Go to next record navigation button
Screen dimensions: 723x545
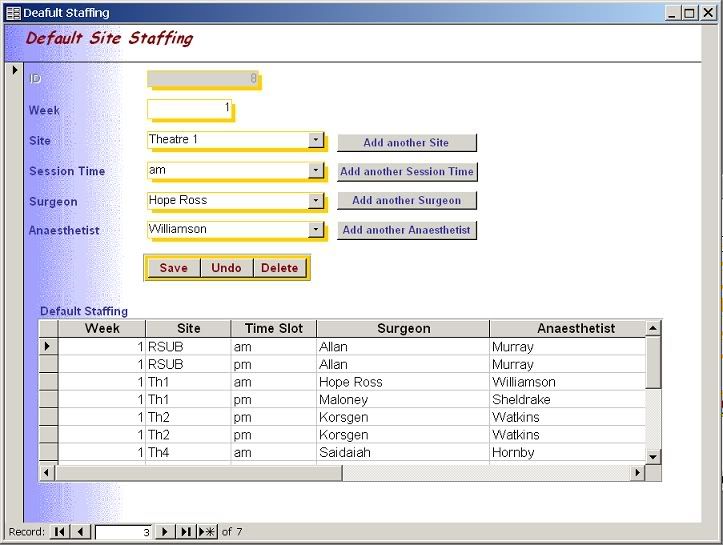[166, 532]
